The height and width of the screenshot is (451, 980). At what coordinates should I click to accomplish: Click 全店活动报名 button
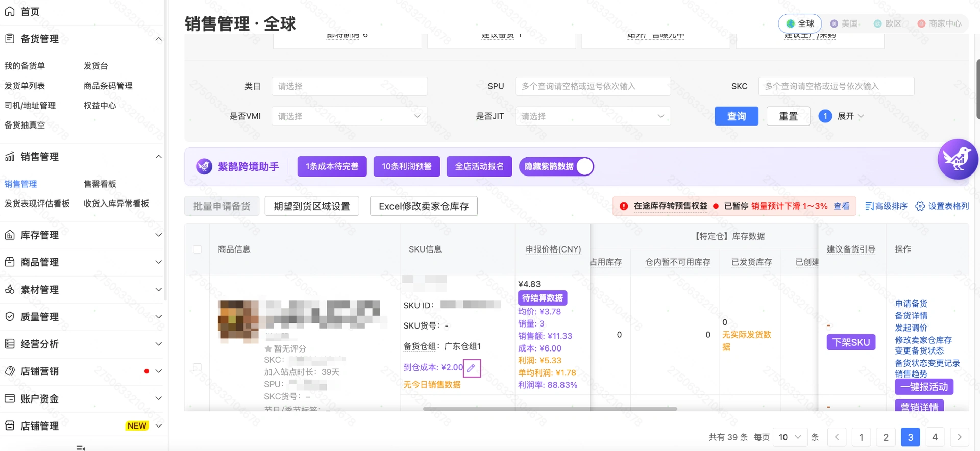[x=479, y=166]
